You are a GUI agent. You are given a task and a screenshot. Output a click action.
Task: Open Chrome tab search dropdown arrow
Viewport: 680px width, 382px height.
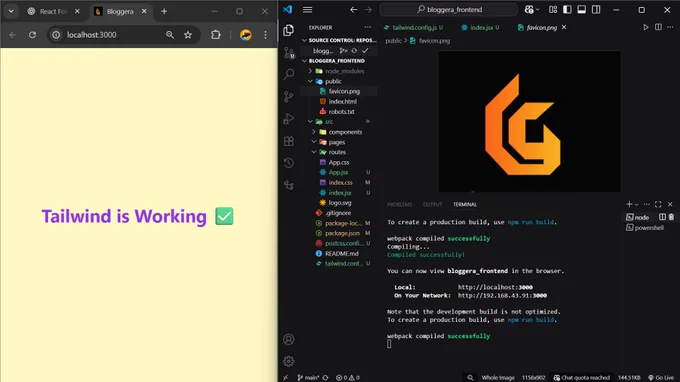(11, 11)
